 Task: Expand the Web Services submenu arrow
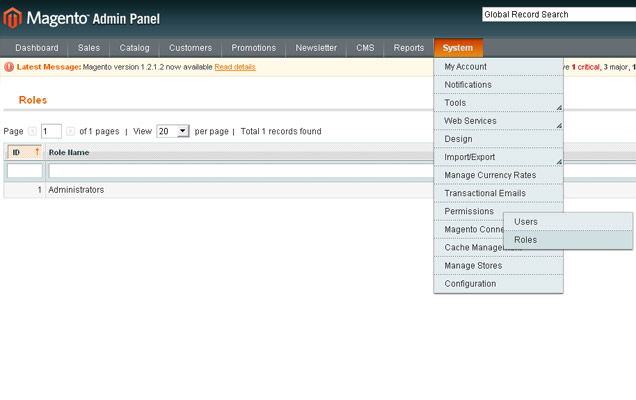pyautogui.click(x=559, y=126)
